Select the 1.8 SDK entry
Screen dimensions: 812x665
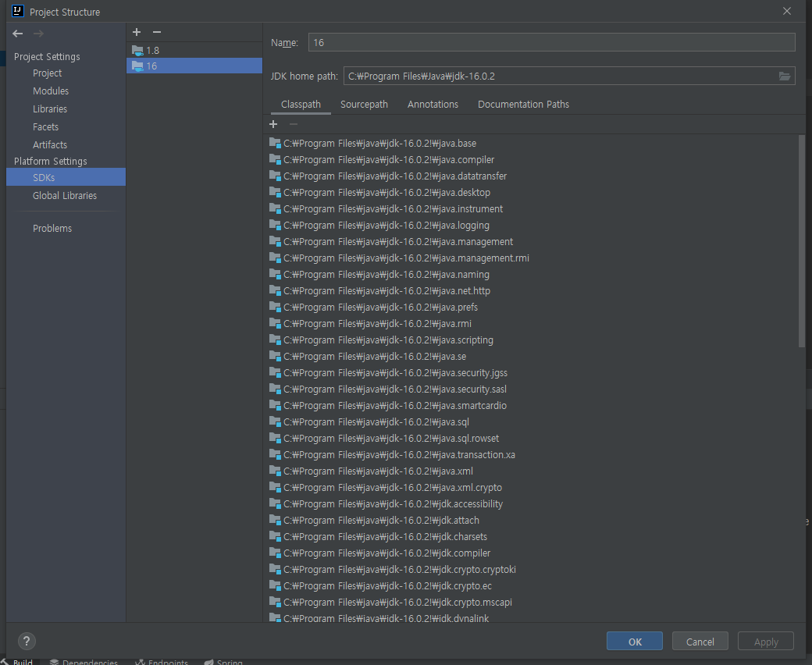point(194,50)
